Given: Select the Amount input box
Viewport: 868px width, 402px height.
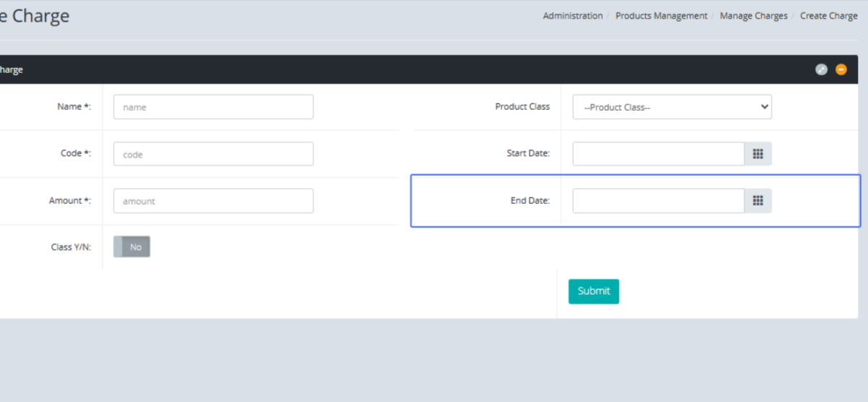Looking at the screenshot, I should (x=213, y=201).
